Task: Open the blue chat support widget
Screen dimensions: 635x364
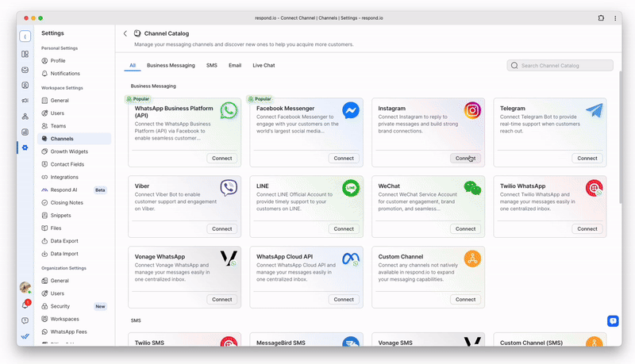Action: (613, 320)
